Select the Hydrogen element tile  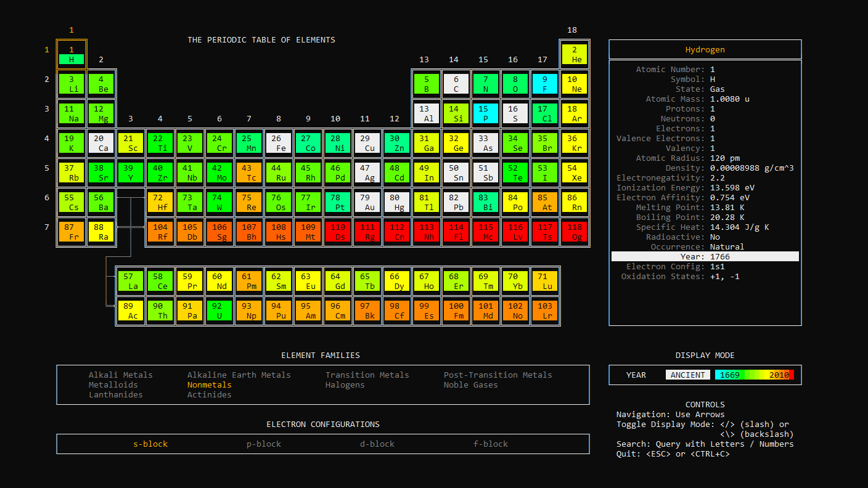click(x=72, y=54)
